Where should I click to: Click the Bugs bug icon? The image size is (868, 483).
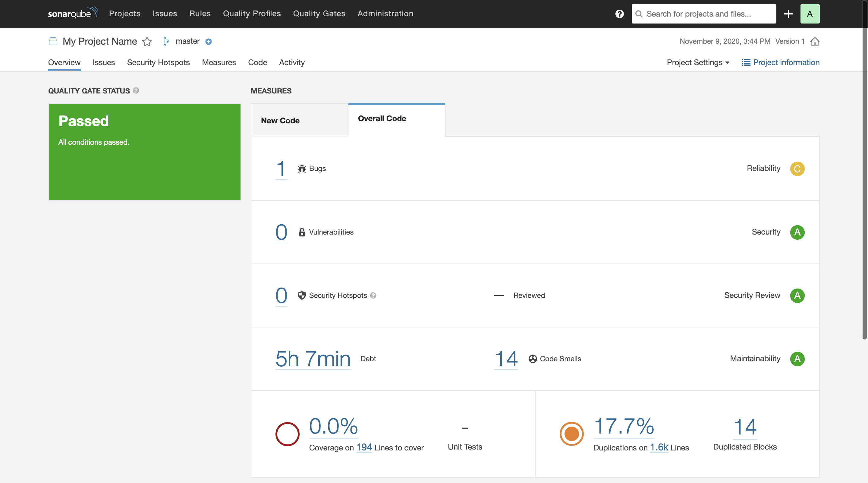[302, 169]
